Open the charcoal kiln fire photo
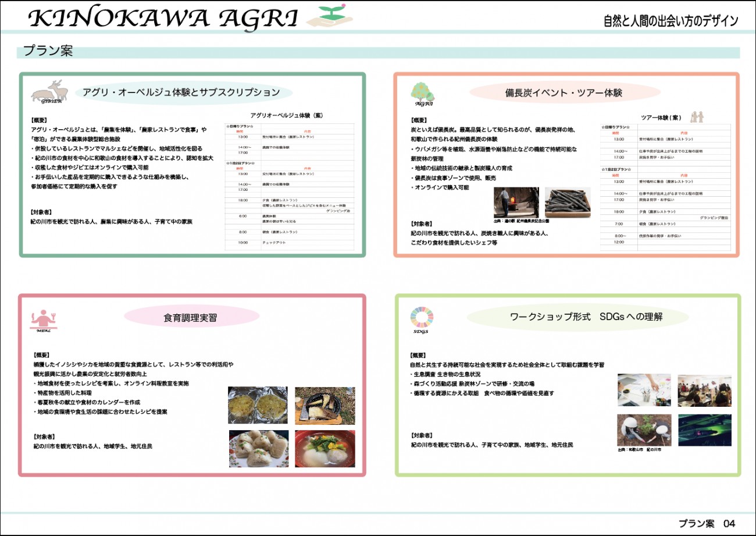Viewport: 756px width, 536px height. (516, 203)
